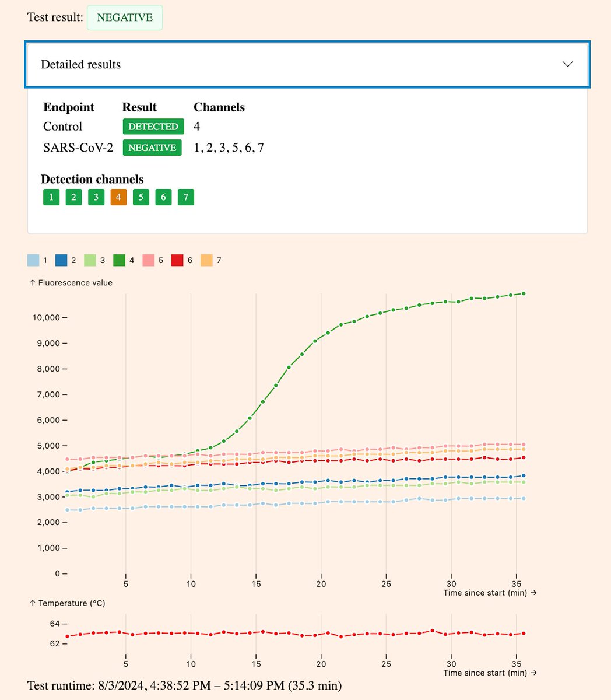The image size is (611, 700).
Task: Toggle dark green legend swatch for series 4
Action: coord(120,260)
